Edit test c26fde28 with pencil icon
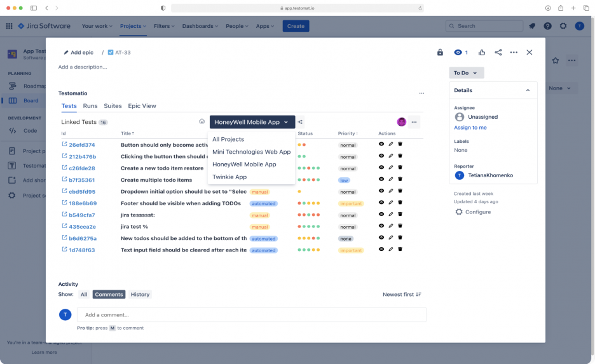 pyautogui.click(x=391, y=167)
